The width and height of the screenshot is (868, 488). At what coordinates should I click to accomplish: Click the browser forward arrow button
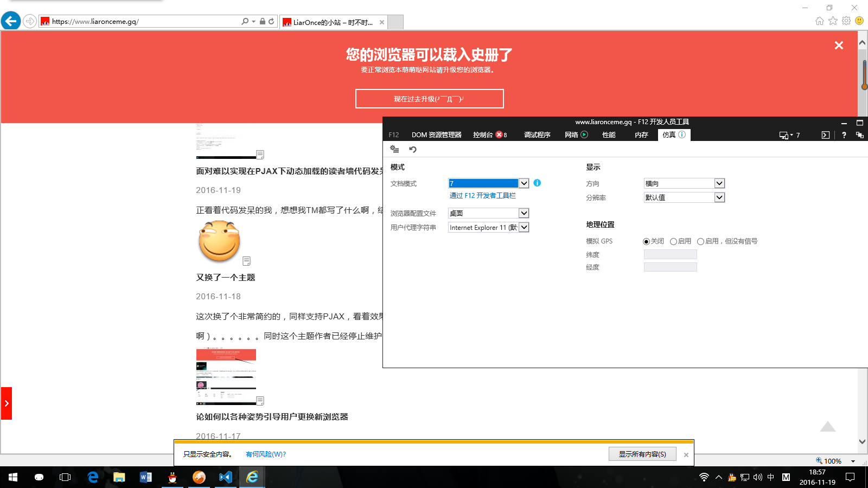pyautogui.click(x=30, y=22)
